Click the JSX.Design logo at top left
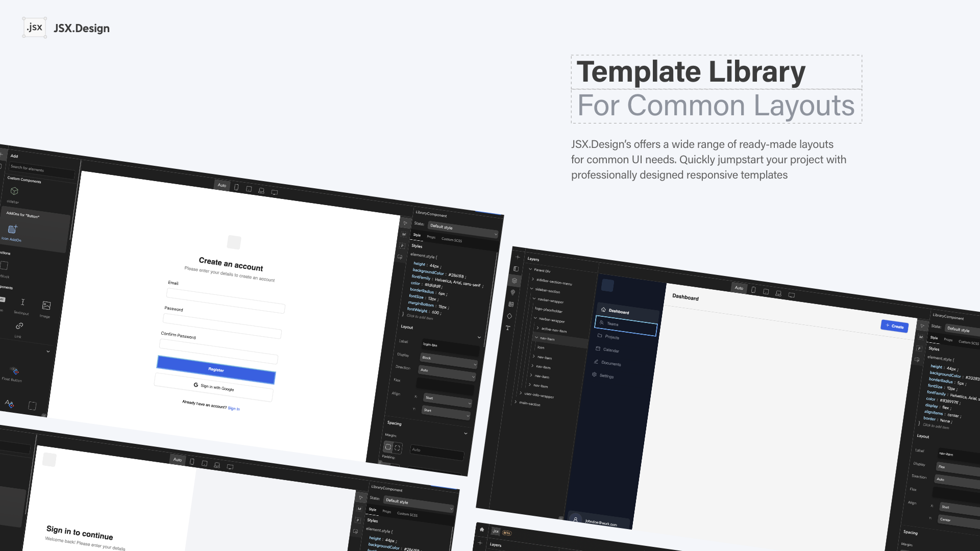This screenshot has height=551, width=980. click(x=66, y=28)
